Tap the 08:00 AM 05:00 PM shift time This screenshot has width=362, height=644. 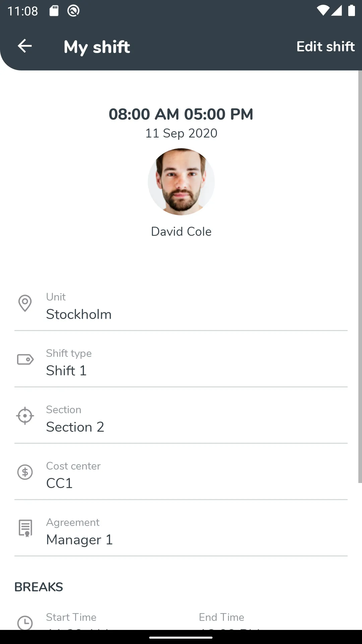click(181, 114)
